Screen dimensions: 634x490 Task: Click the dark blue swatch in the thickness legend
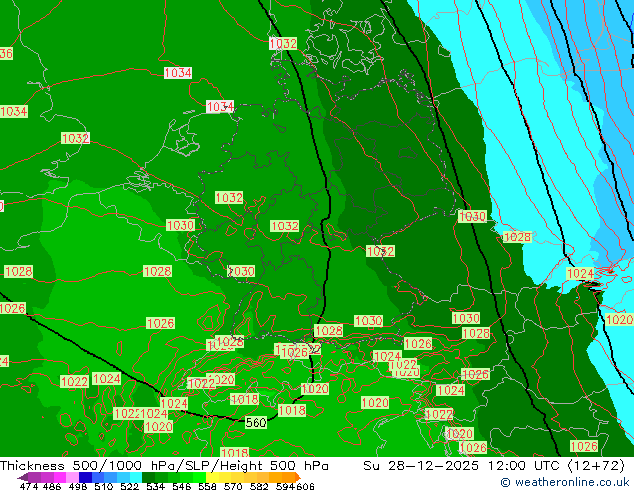85,477
